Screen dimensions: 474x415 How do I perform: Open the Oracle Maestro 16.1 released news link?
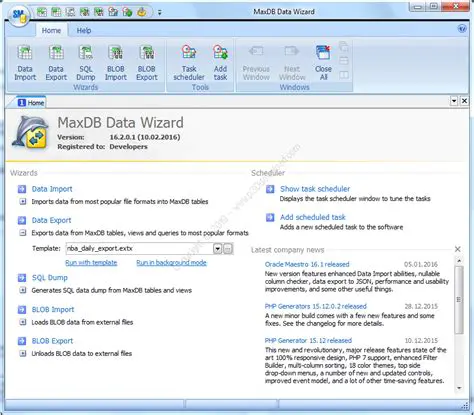(x=307, y=264)
